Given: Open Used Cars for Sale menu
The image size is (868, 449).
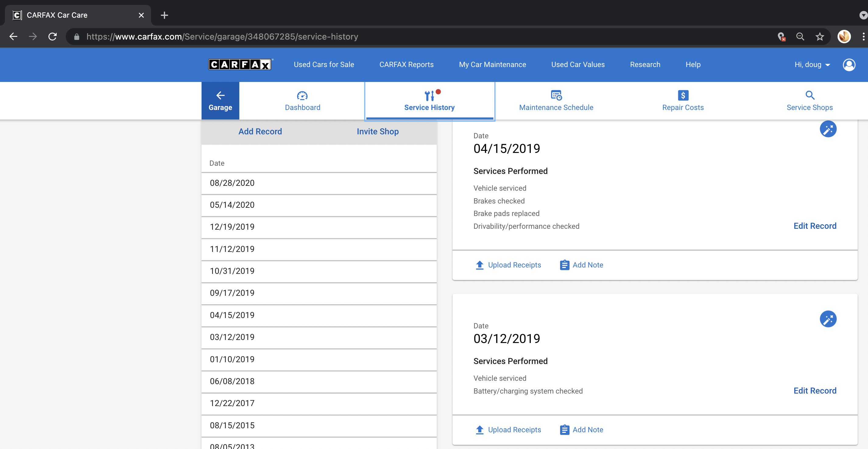Looking at the screenshot, I should [x=323, y=64].
